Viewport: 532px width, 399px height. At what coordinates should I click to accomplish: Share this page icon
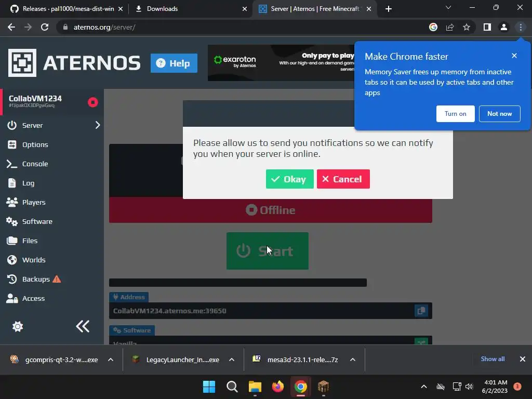point(450,27)
